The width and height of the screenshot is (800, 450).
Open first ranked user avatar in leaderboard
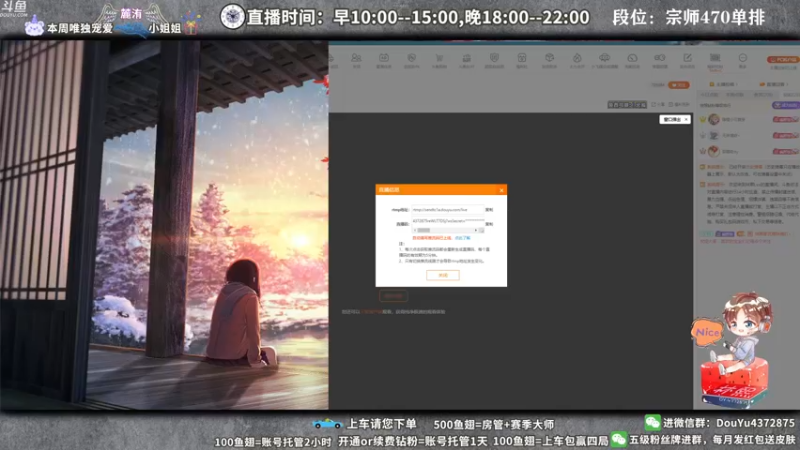714,119
